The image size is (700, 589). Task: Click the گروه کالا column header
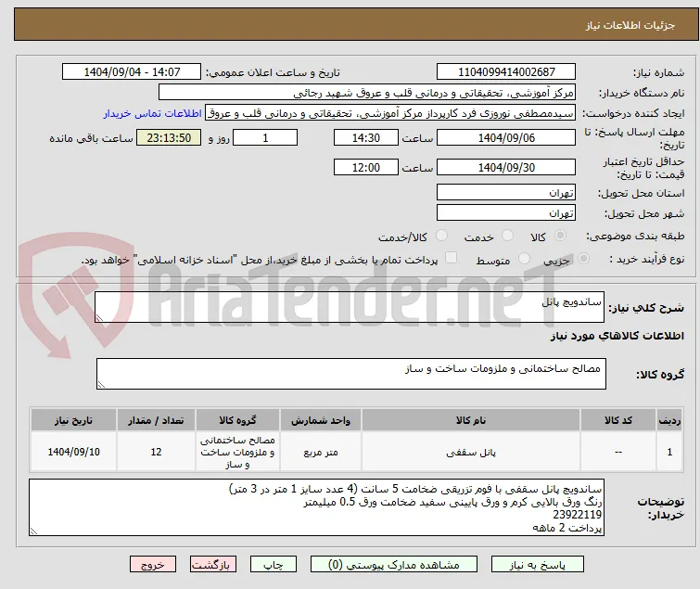click(237, 420)
